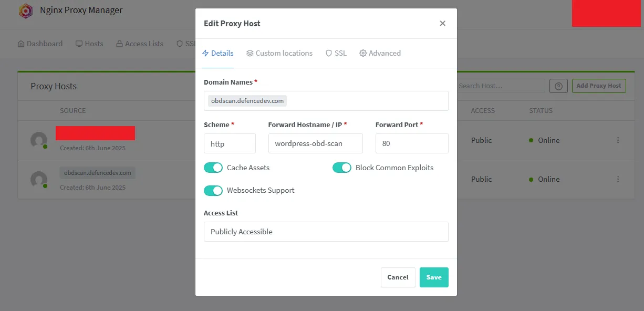The image size is (644, 311).
Task: Expand the Access List Publicly Accessible selector
Action: pyautogui.click(x=326, y=232)
